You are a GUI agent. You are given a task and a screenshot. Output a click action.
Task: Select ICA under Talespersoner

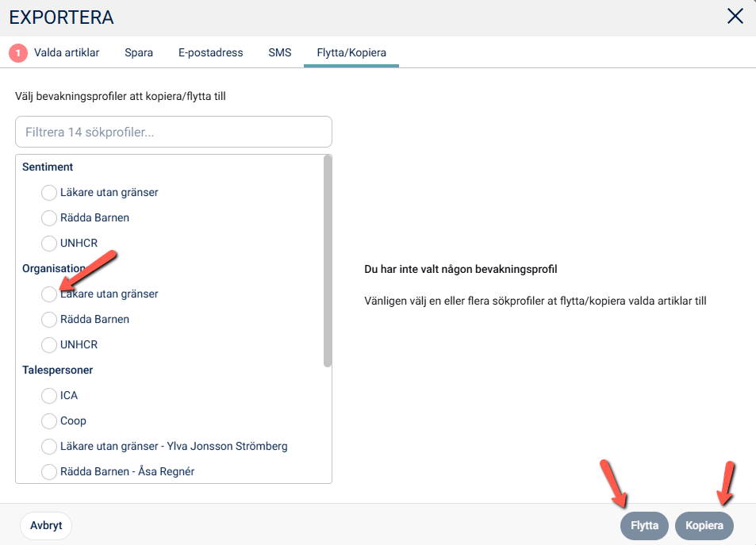pyautogui.click(x=48, y=396)
